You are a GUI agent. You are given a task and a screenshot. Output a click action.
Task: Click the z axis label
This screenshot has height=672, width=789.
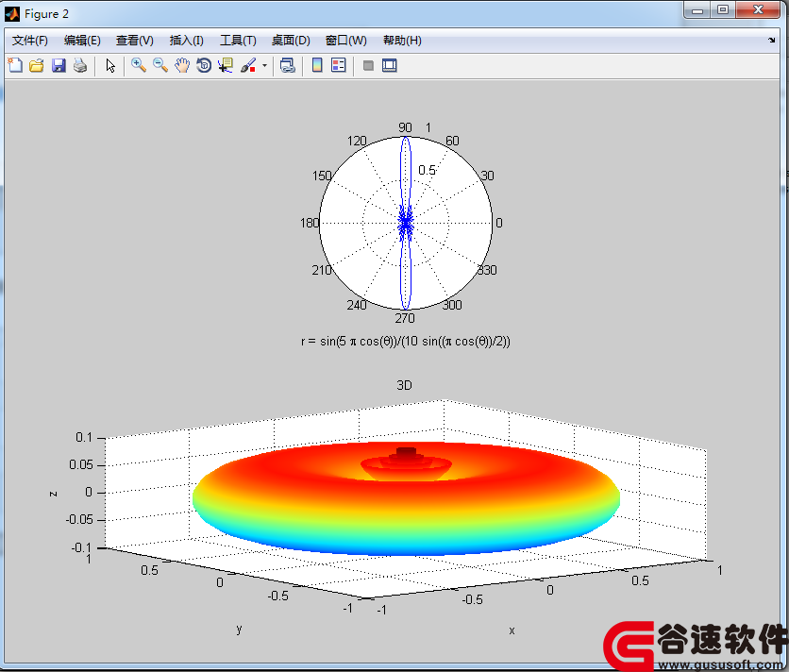53,494
